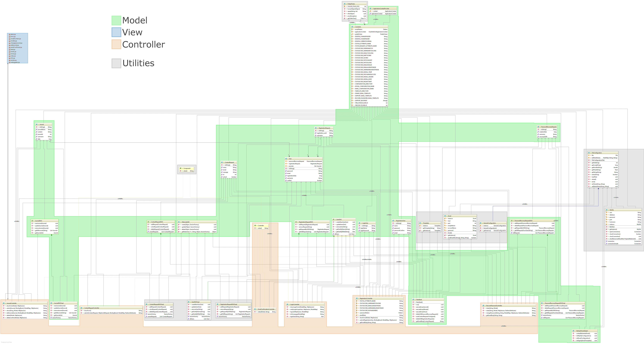This screenshot has height=344, width=644.
Task: Click the field icon beside host in the Email class
Action: click(445, 221)
